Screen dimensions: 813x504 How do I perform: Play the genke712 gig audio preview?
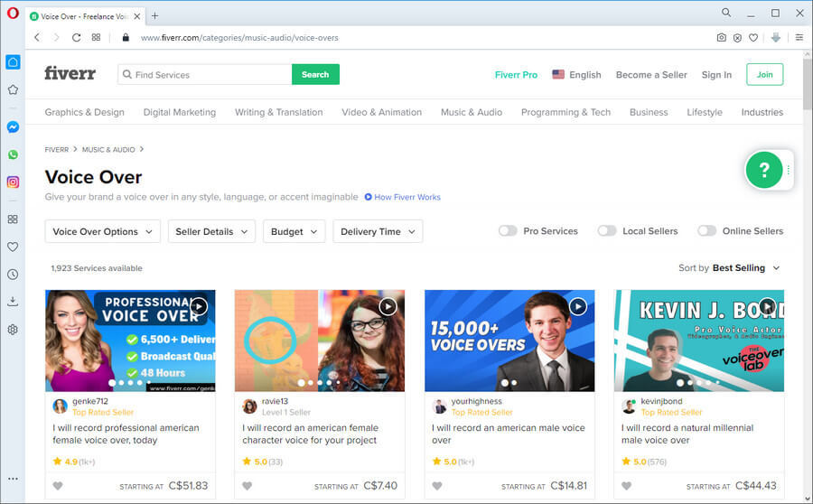[199, 306]
